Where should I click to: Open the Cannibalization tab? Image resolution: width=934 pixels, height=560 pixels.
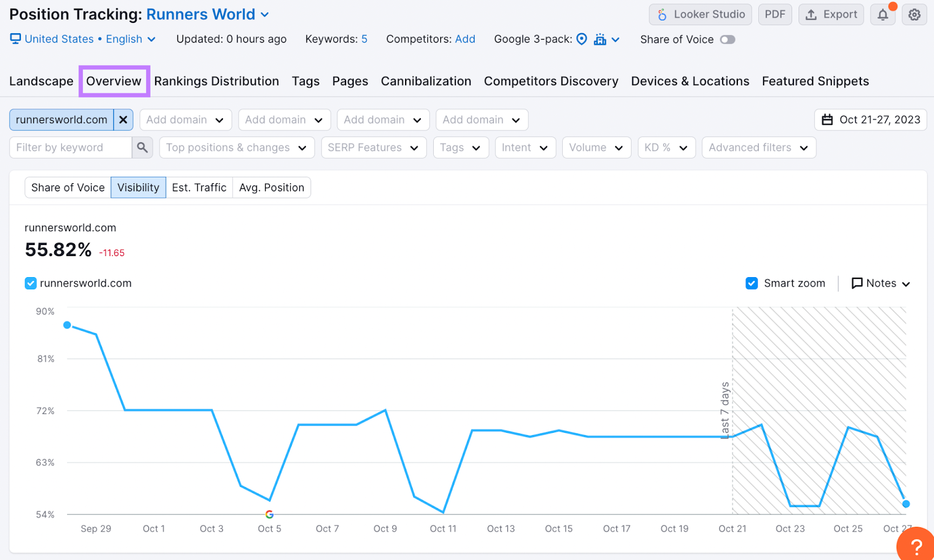click(426, 81)
